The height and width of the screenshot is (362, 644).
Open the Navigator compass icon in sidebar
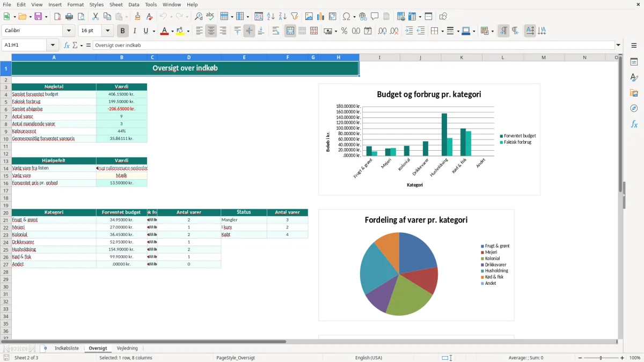pyautogui.click(x=634, y=108)
